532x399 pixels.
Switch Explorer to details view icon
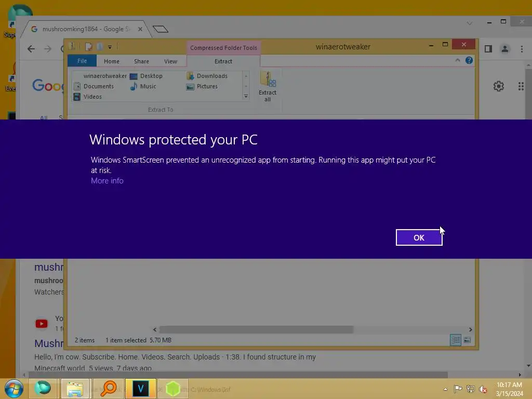(456, 340)
